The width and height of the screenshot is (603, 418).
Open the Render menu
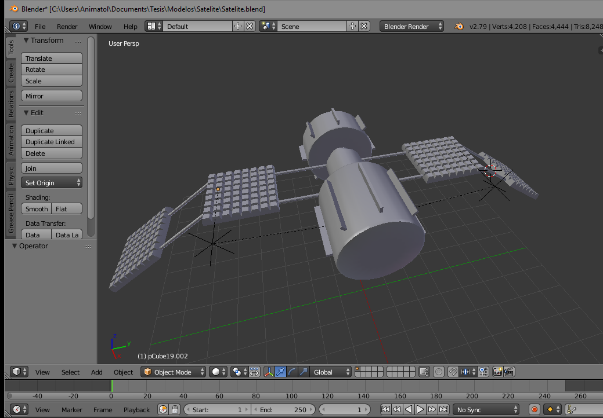coord(67,26)
